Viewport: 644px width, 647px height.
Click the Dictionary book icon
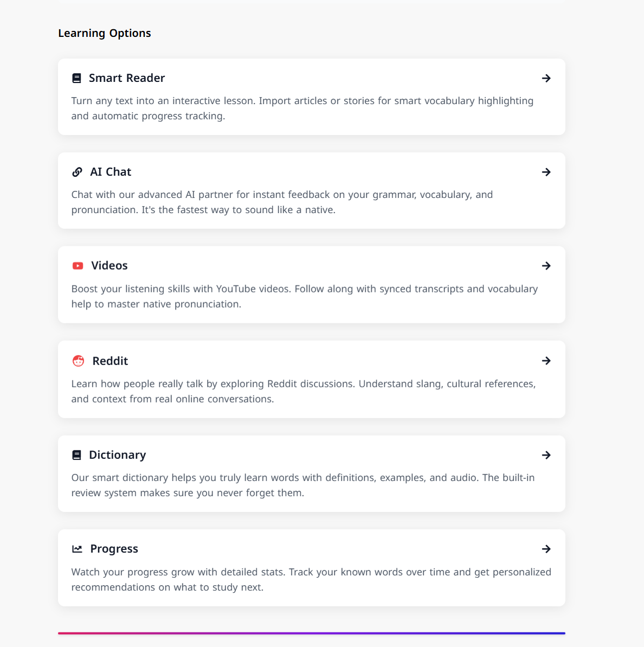(x=76, y=455)
